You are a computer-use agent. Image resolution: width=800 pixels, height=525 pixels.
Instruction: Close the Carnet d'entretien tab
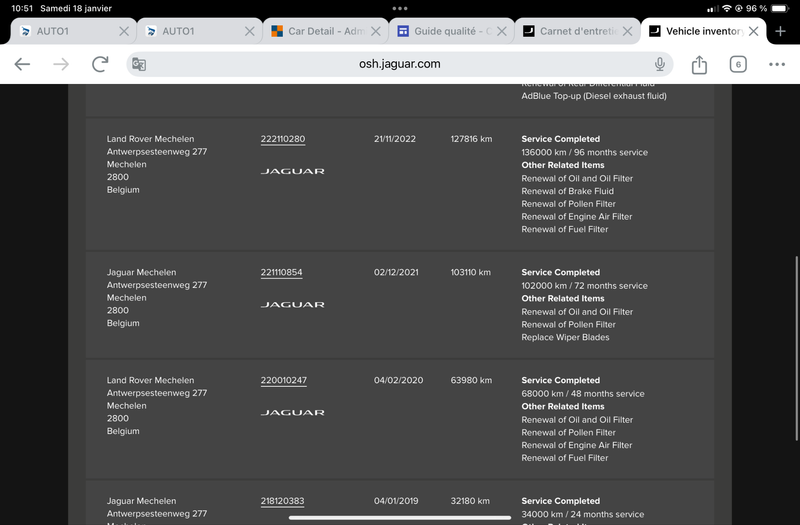pos(628,31)
